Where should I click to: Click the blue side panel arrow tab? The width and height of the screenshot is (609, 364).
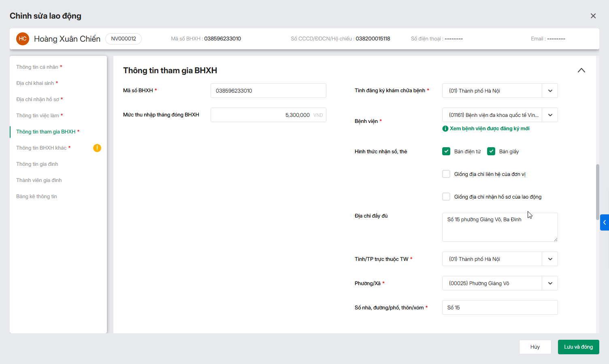604,222
